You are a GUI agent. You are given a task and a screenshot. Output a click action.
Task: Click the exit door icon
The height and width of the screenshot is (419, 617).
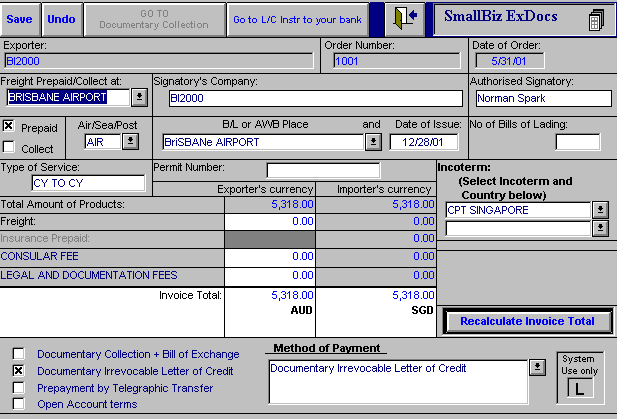click(x=405, y=19)
